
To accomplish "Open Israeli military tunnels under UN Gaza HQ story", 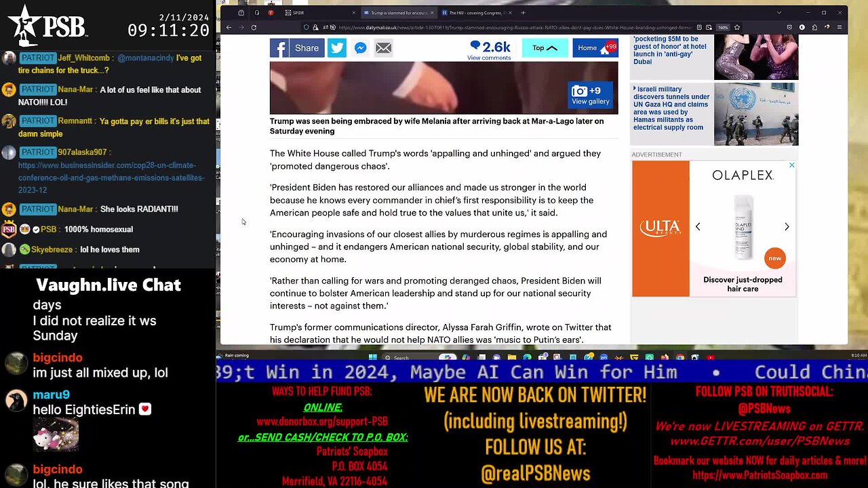I will [x=671, y=108].
